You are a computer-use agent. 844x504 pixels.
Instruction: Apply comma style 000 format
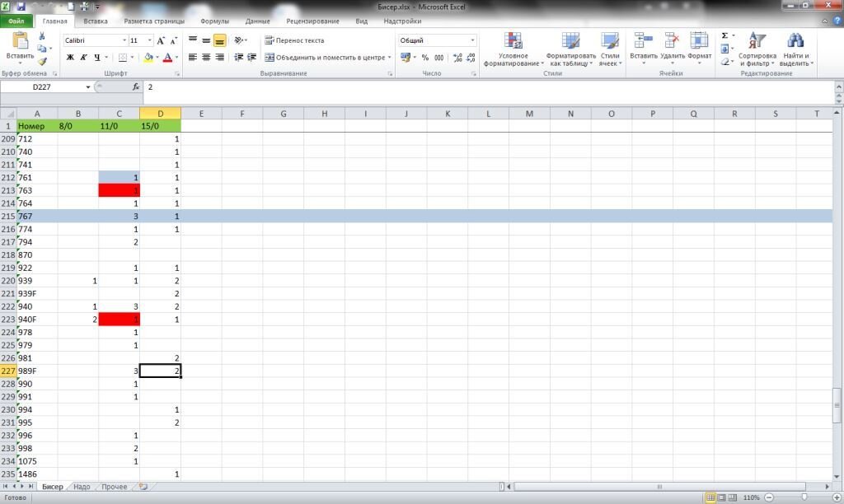[439, 57]
